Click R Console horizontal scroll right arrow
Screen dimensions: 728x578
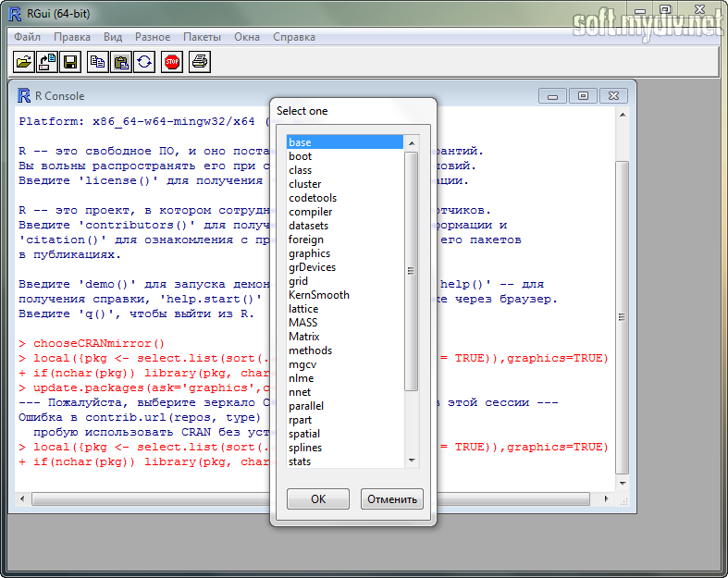tap(606, 498)
